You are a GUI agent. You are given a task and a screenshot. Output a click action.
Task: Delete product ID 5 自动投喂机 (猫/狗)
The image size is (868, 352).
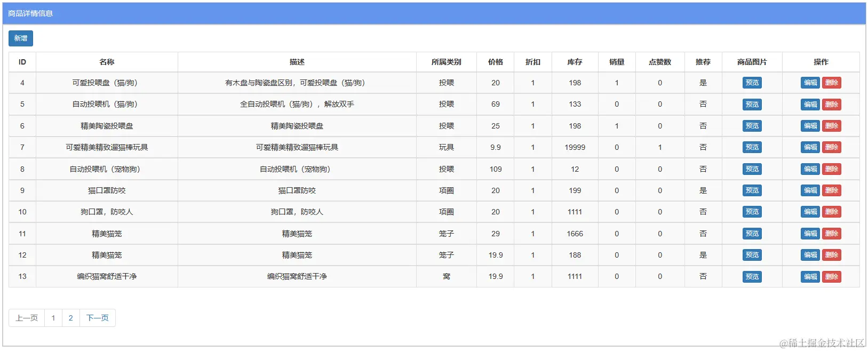tap(831, 105)
